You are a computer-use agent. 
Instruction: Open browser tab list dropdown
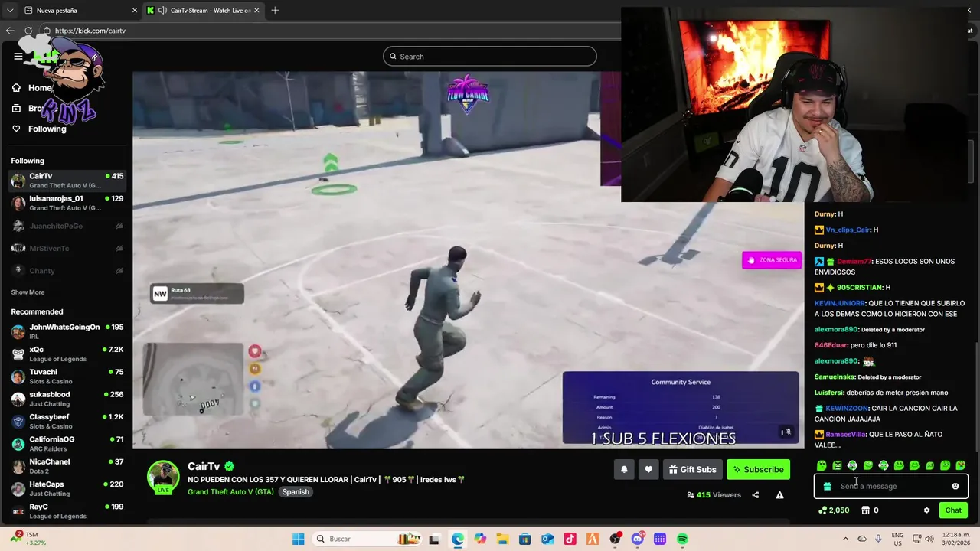pos(10,10)
